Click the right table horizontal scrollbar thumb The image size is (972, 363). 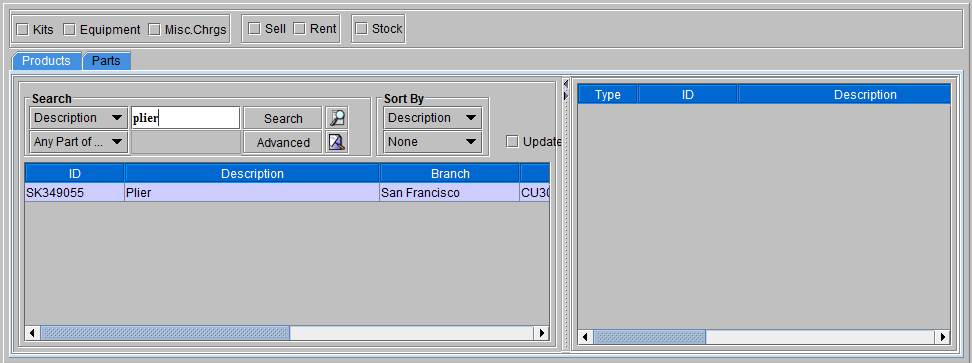click(x=649, y=337)
